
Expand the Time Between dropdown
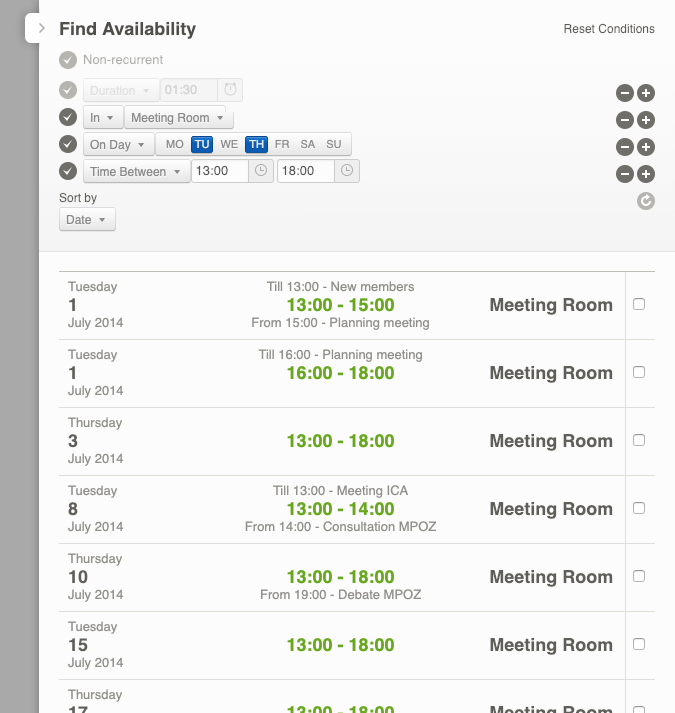click(136, 172)
